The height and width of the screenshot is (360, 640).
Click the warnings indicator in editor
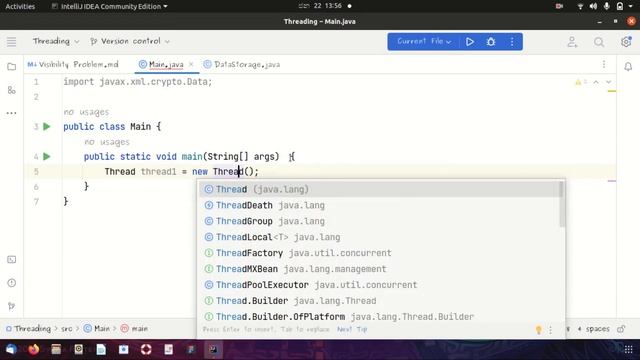(581, 82)
